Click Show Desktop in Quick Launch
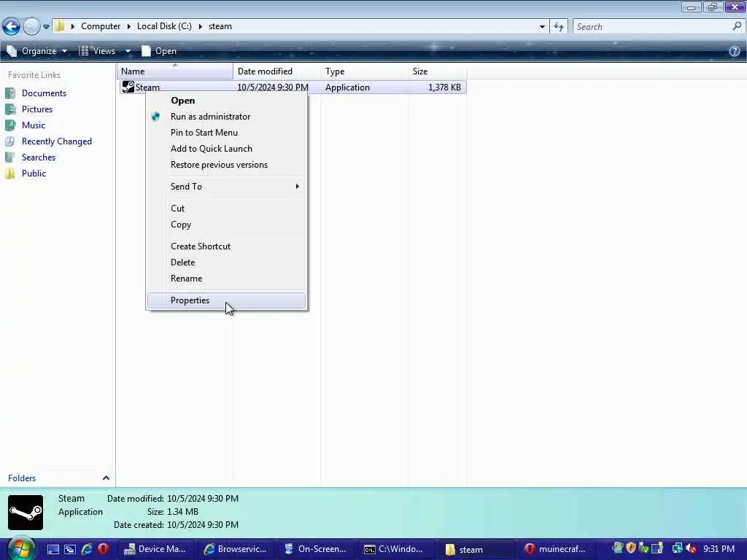The width and height of the screenshot is (747, 560). pos(53,550)
